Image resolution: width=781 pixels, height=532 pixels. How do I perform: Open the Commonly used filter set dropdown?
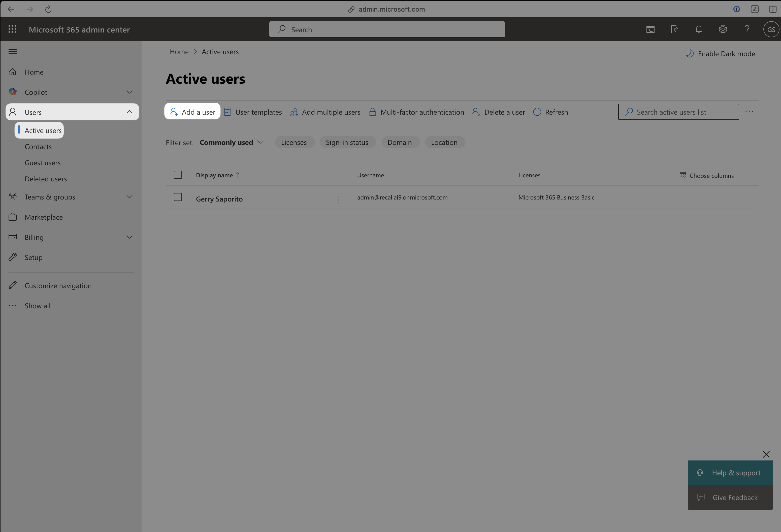click(x=231, y=142)
